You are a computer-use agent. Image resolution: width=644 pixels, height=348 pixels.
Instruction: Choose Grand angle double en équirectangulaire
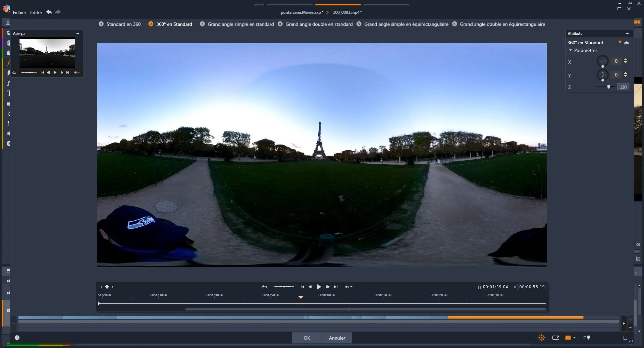(x=499, y=24)
